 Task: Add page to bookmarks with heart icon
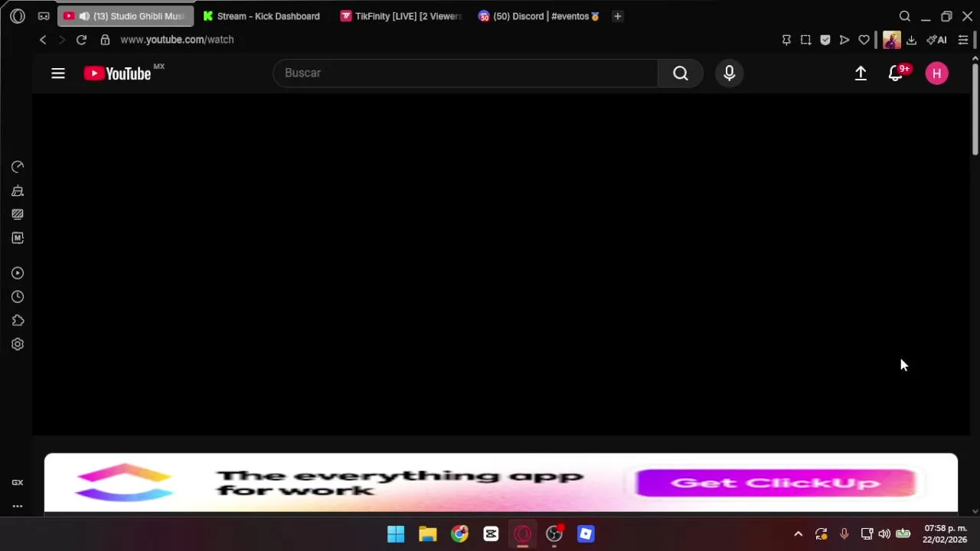click(x=864, y=40)
